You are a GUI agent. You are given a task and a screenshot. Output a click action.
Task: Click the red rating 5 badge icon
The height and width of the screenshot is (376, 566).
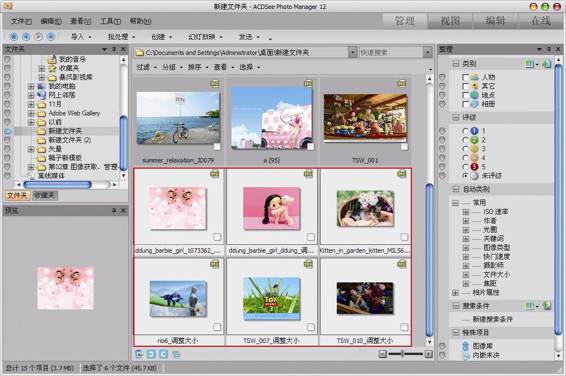pyautogui.click(x=474, y=167)
